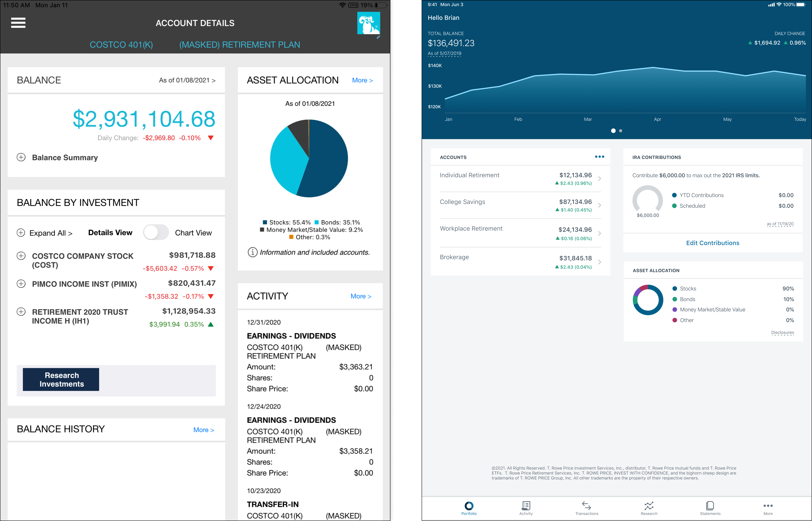Click the daily change $1,694.92 up arrow
This screenshot has width=812, height=521.
point(750,43)
